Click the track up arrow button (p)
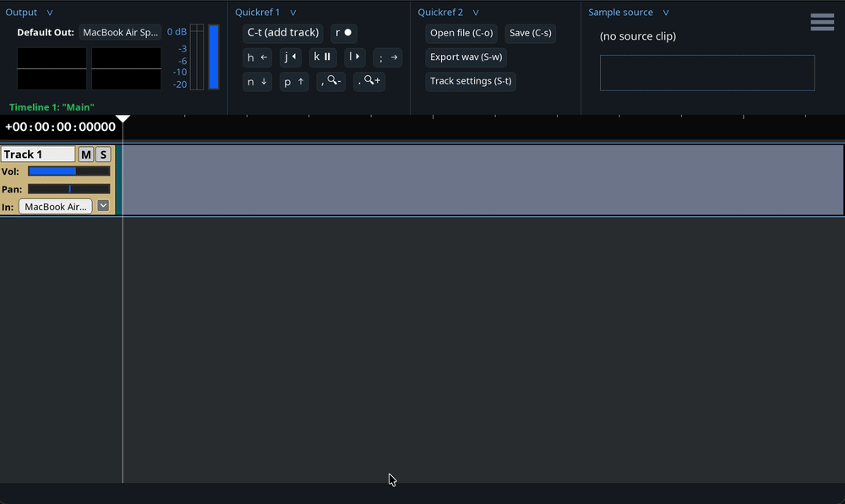The width and height of the screenshot is (845, 504). tap(293, 81)
